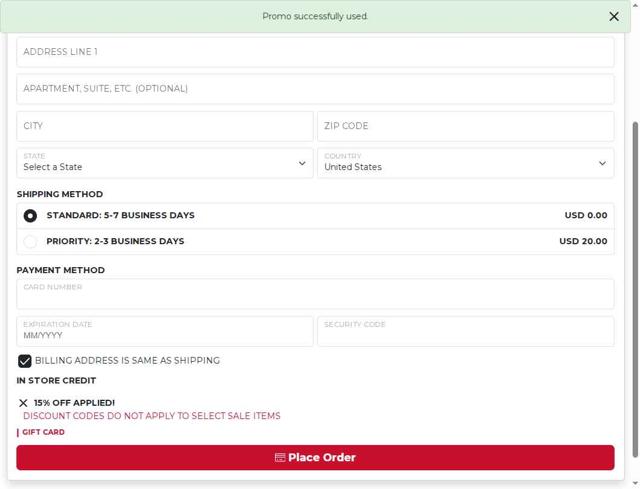Click the Expiration Date field
Image resolution: width=640 pixels, height=489 pixels.
click(x=165, y=331)
